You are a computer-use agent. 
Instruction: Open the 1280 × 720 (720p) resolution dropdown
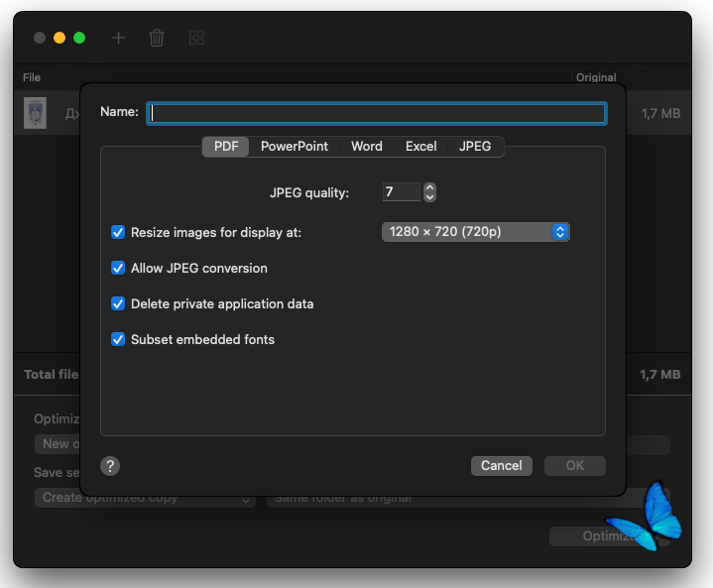pyautogui.click(x=475, y=232)
